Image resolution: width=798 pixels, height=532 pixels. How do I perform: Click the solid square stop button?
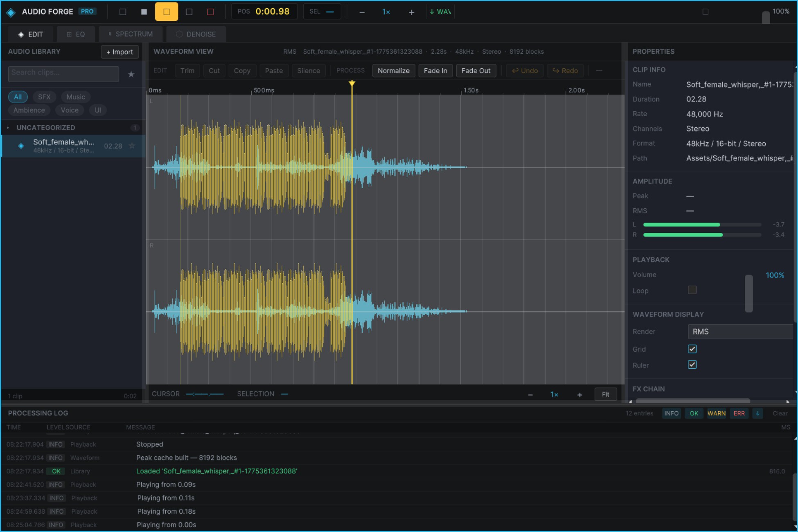[x=144, y=12]
